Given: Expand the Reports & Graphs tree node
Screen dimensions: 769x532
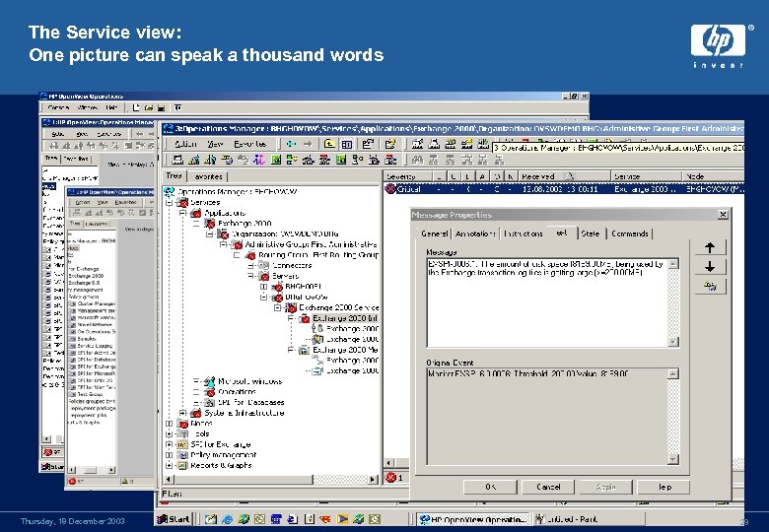Looking at the screenshot, I should point(170,465).
